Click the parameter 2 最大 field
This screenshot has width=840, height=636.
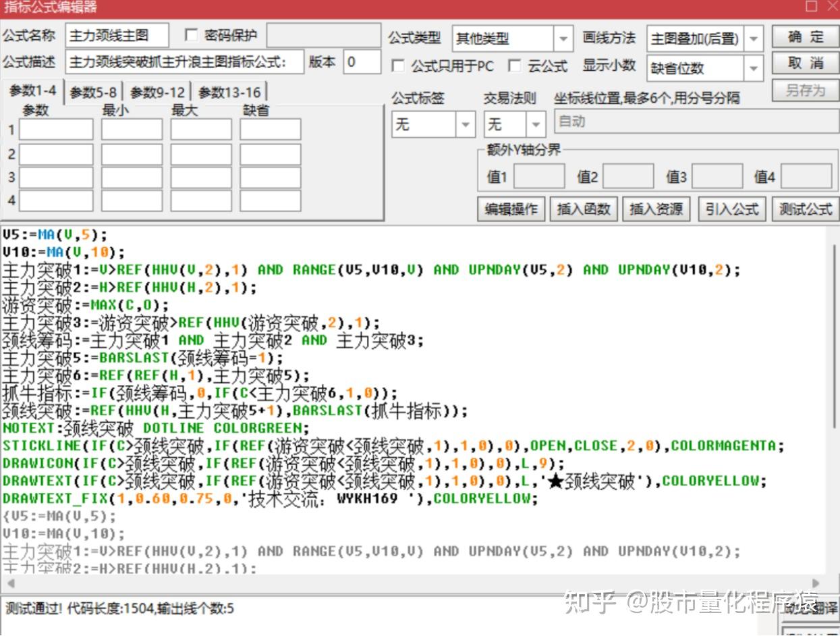201,155
